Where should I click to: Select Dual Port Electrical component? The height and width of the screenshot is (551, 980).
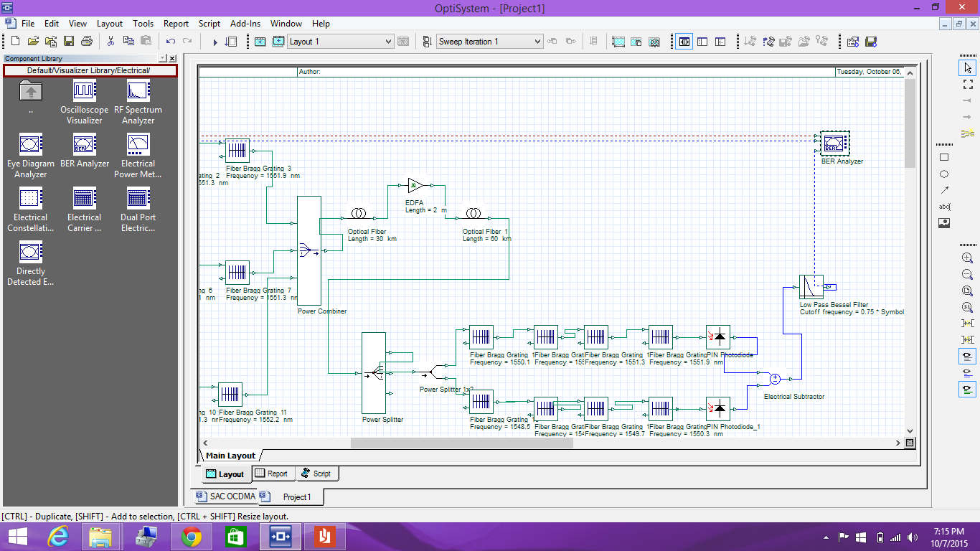(138, 210)
